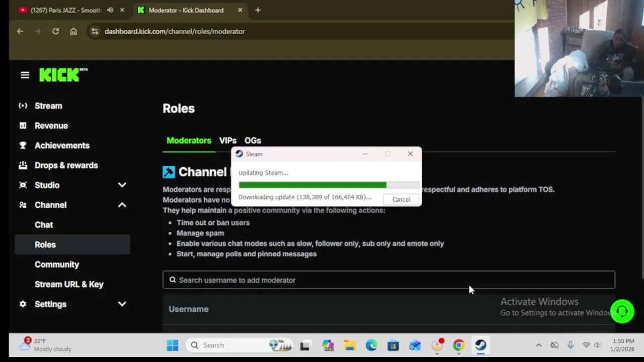Click the Username column header
The image size is (644, 362).
click(189, 309)
